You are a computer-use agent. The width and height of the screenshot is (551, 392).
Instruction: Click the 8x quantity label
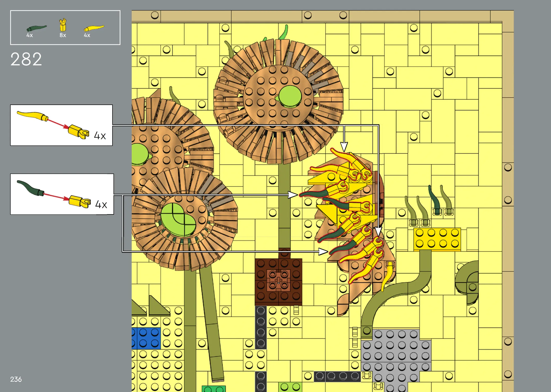point(63,35)
